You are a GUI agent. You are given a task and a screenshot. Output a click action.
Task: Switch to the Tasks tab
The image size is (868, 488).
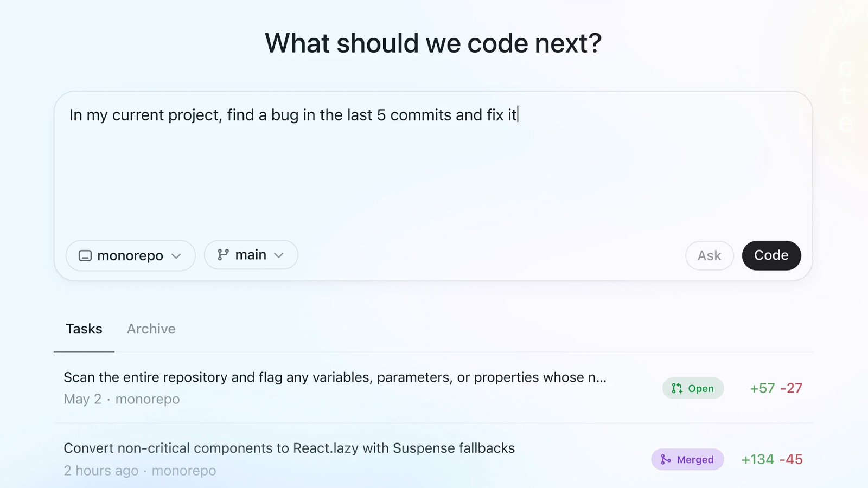84,329
